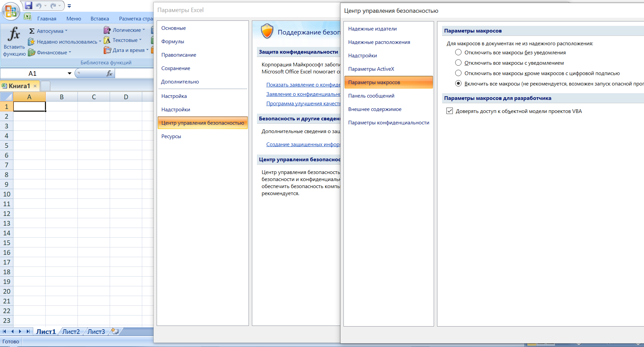Select 'Формулы' category in Excel options

172,42
